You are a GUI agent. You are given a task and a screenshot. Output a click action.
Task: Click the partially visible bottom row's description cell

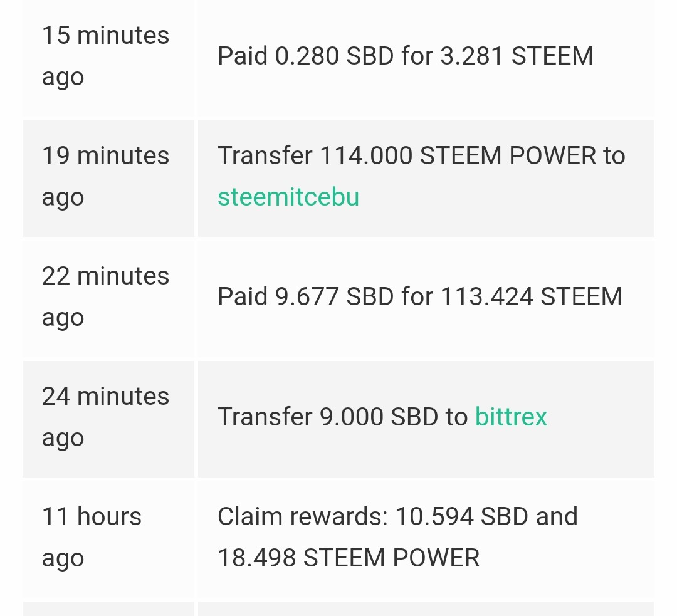426,608
